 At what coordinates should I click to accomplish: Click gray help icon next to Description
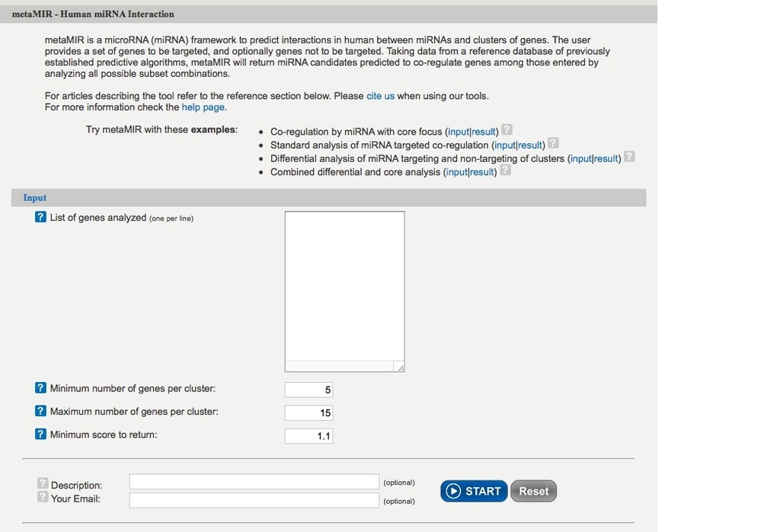(43, 483)
